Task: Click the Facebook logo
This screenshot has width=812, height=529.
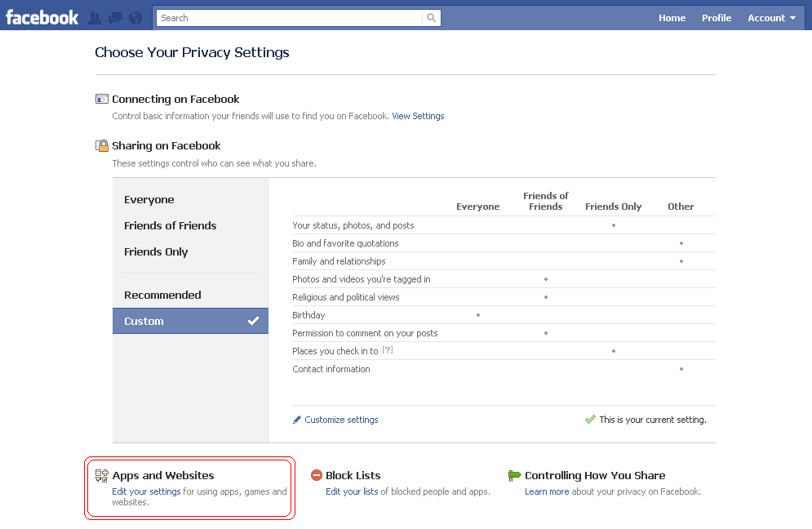Action: 42,18
